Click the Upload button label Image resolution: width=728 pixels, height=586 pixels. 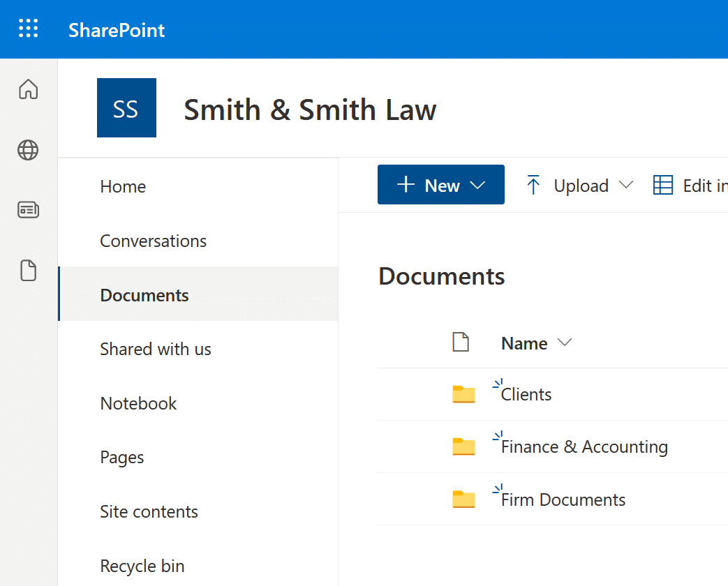pos(581,186)
